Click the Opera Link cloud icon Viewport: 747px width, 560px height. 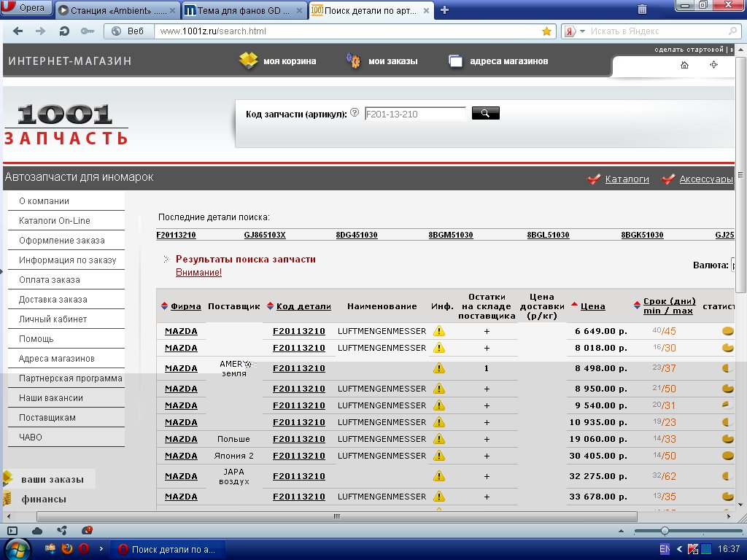click(x=37, y=531)
